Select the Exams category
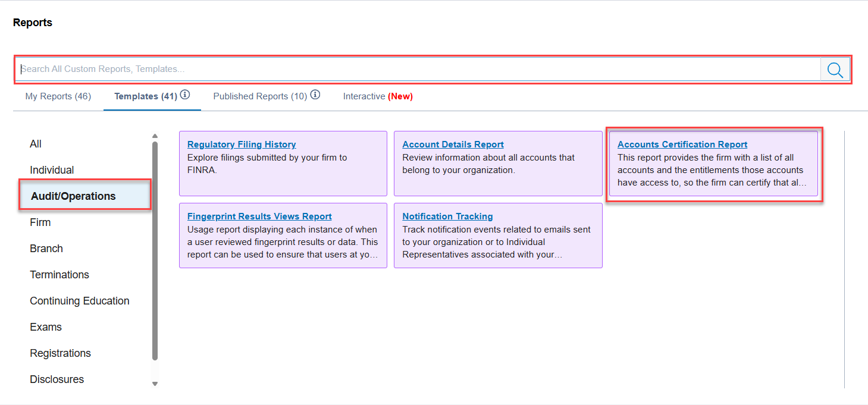This screenshot has height=405, width=868. coord(46,327)
